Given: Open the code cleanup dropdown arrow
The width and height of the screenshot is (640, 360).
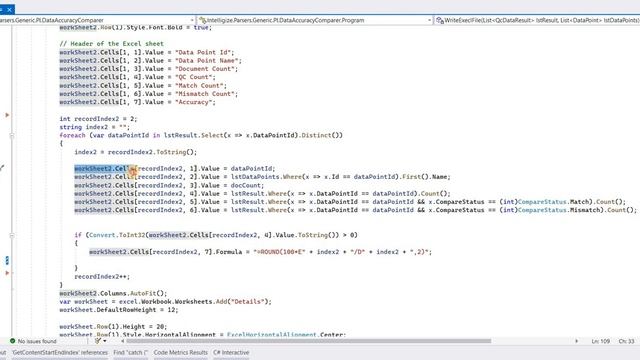Looking at the screenshot, I should pyautogui.click(x=105, y=341).
